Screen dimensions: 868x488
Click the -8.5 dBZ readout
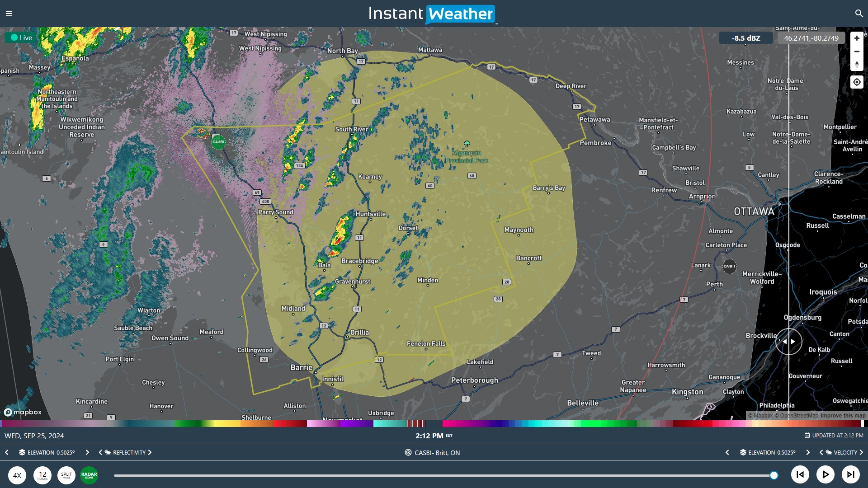(746, 38)
